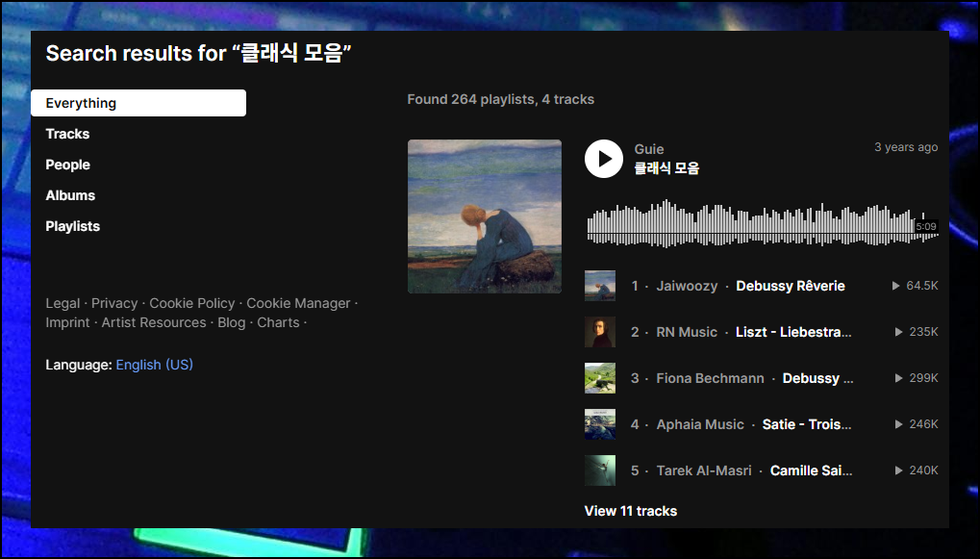Play the 클래식 모음 playlist
Image resolution: width=980 pixels, height=559 pixels.
point(604,159)
